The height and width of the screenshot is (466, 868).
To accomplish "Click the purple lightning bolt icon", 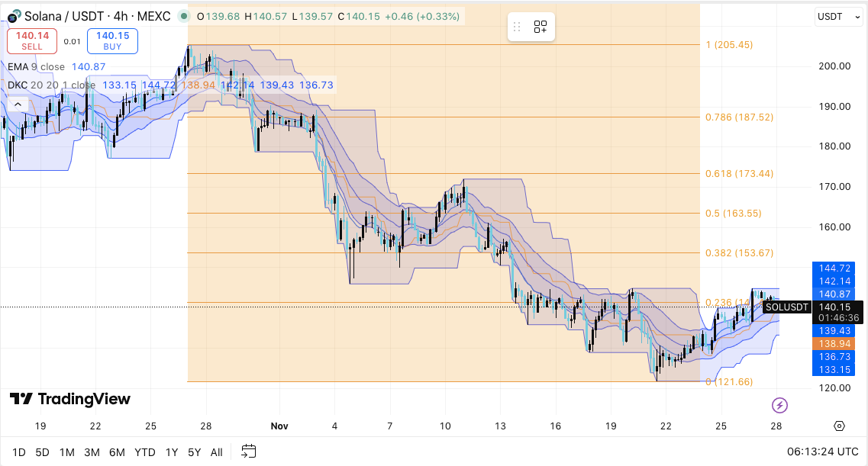I will pyautogui.click(x=779, y=405).
